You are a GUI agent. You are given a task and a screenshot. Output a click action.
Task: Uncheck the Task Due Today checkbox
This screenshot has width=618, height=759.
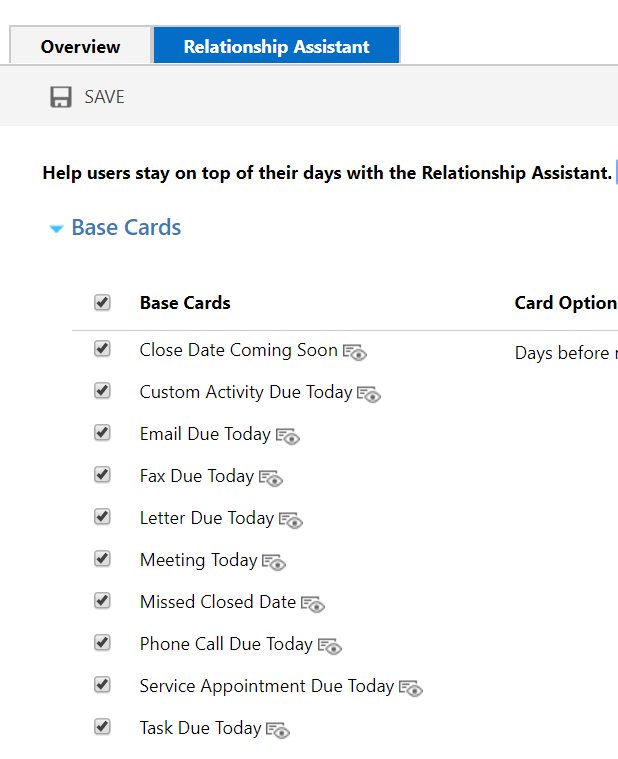coord(102,727)
